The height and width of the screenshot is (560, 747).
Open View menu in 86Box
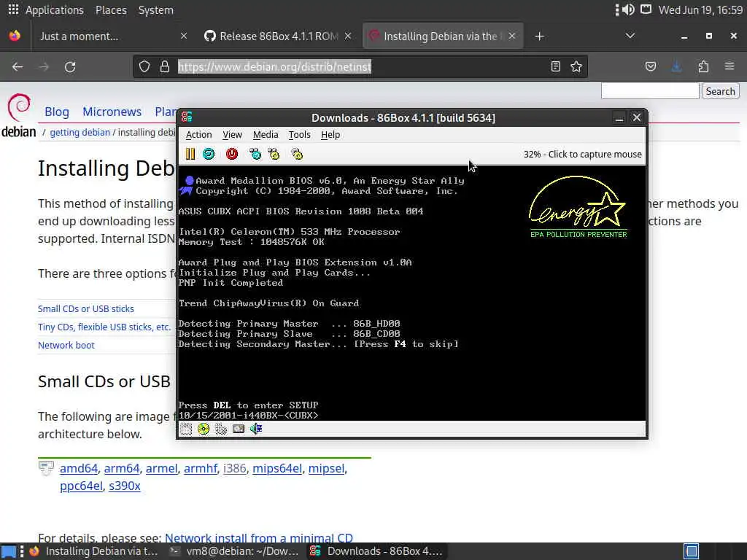click(x=233, y=135)
